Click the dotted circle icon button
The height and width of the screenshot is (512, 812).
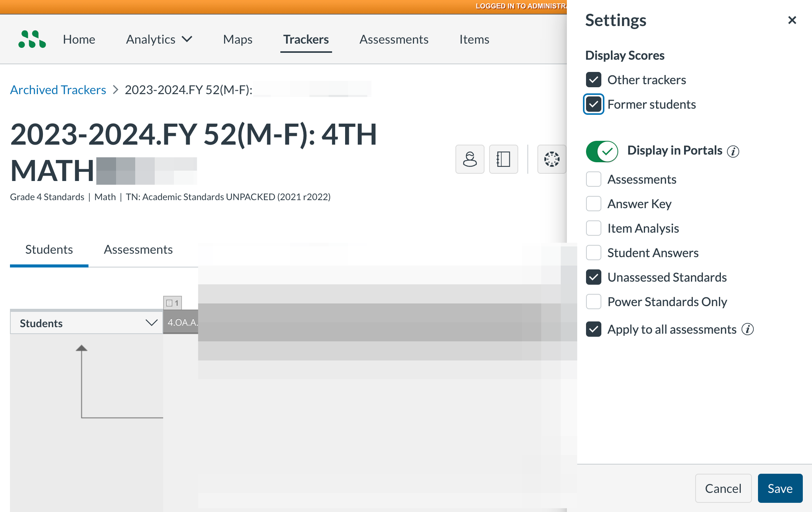[552, 159]
